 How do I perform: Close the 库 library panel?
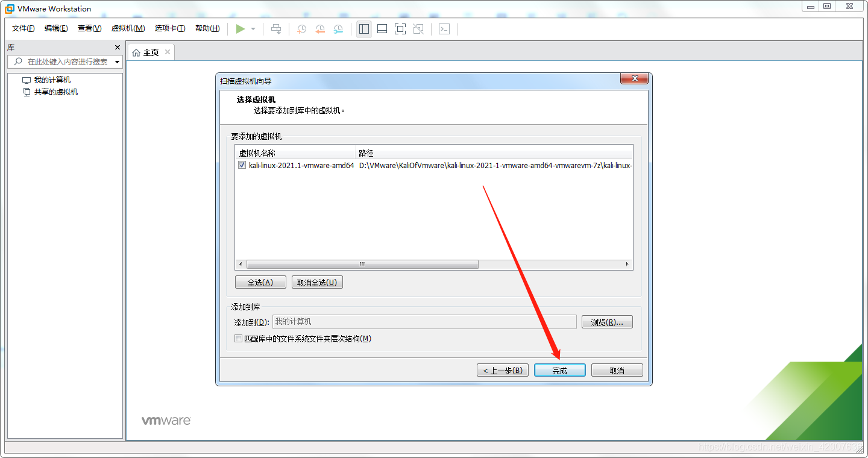click(118, 48)
